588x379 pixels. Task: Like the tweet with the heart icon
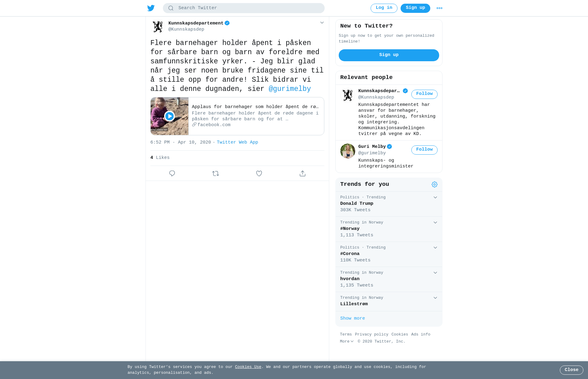click(x=259, y=174)
